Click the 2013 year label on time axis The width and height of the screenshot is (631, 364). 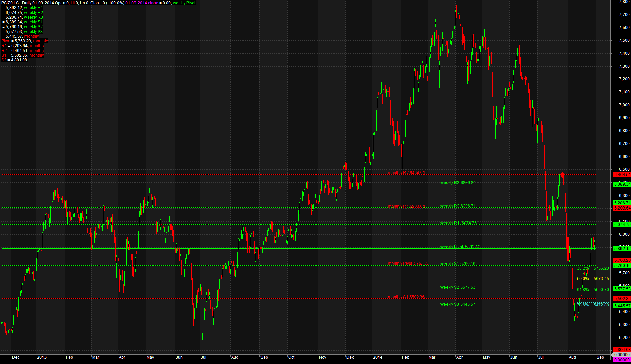click(42, 357)
